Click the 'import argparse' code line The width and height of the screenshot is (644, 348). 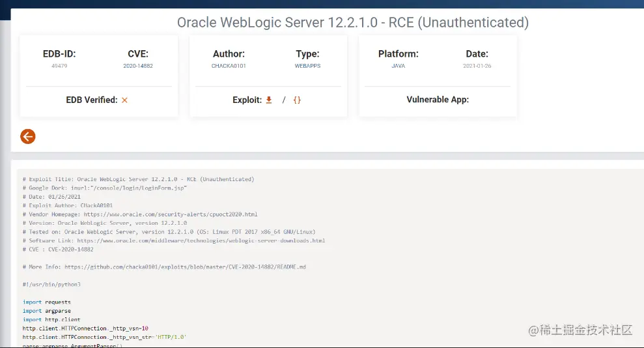[x=47, y=311]
